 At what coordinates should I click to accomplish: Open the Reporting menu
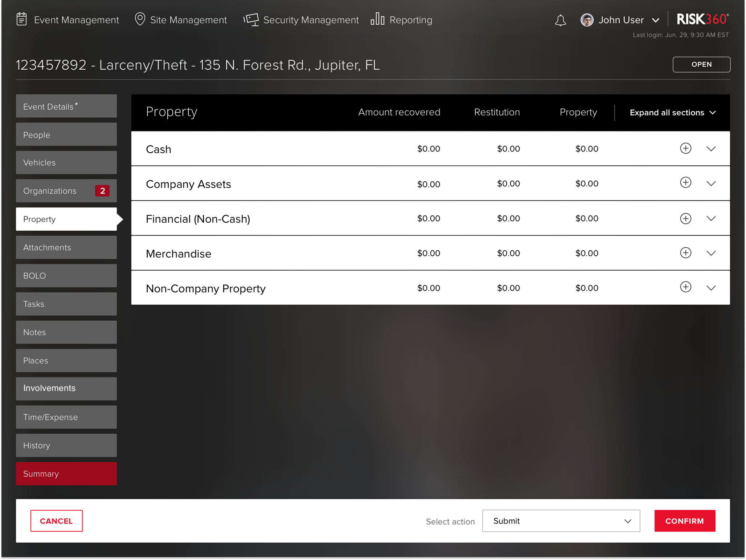(401, 20)
